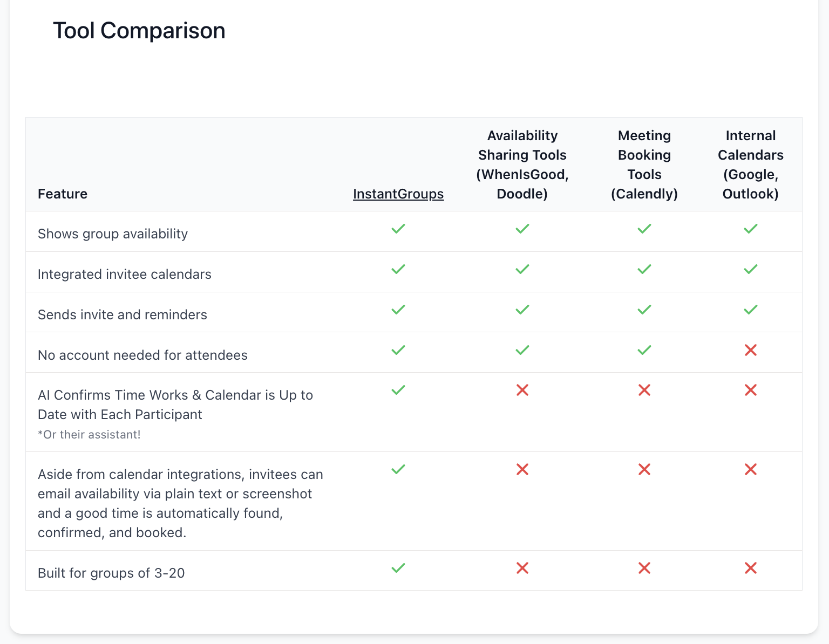Click Doodle column red X for AI Confirms Time
The height and width of the screenshot is (644, 829).
click(522, 390)
